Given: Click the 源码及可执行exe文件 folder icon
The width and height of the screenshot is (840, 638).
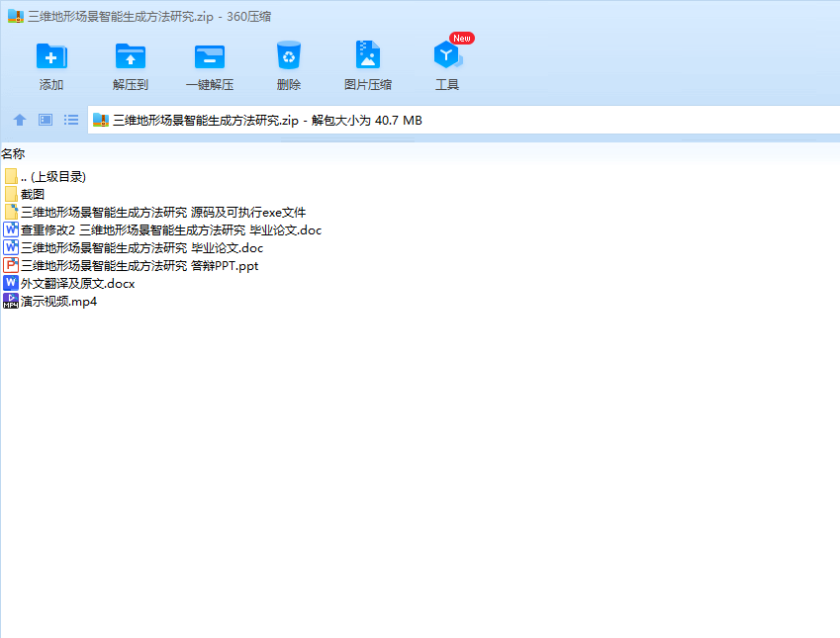Looking at the screenshot, I should [11, 212].
